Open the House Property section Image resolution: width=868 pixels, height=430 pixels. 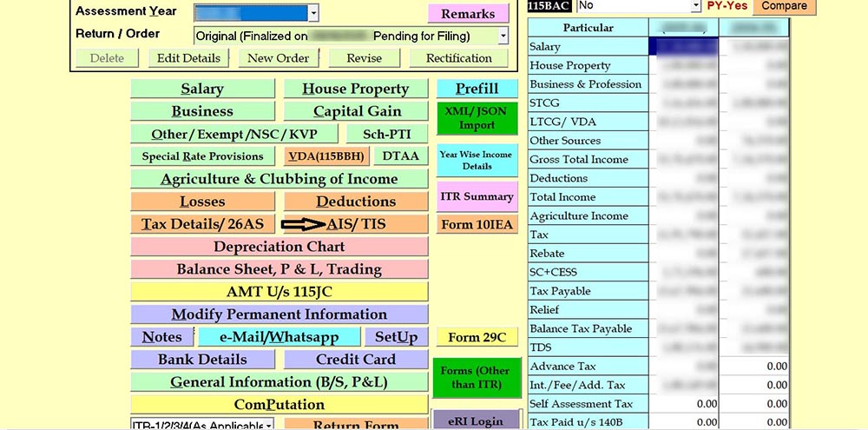click(x=355, y=89)
